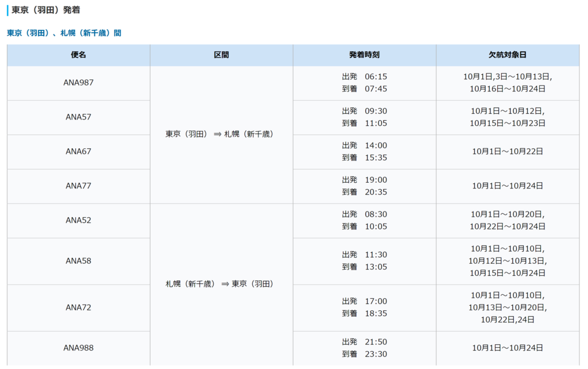Click ANA58 cancellation dates 10月15日～10月24日

tap(508, 273)
